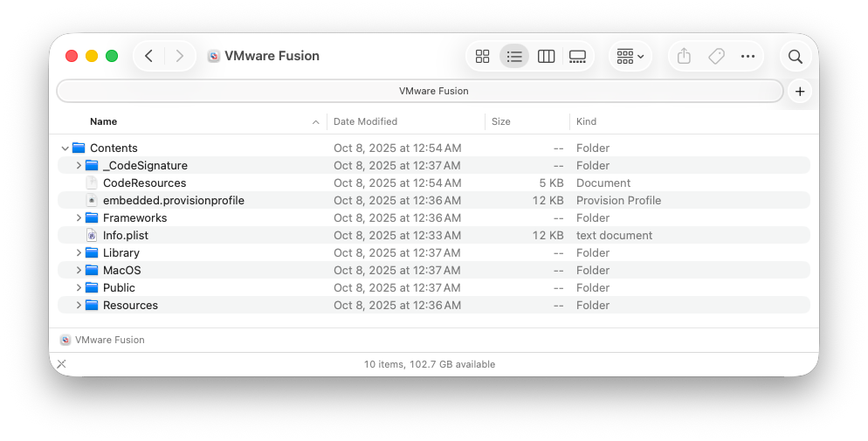Click the Info.plist file name
Image resolution: width=868 pixels, height=441 pixels.
tap(126, 235)
